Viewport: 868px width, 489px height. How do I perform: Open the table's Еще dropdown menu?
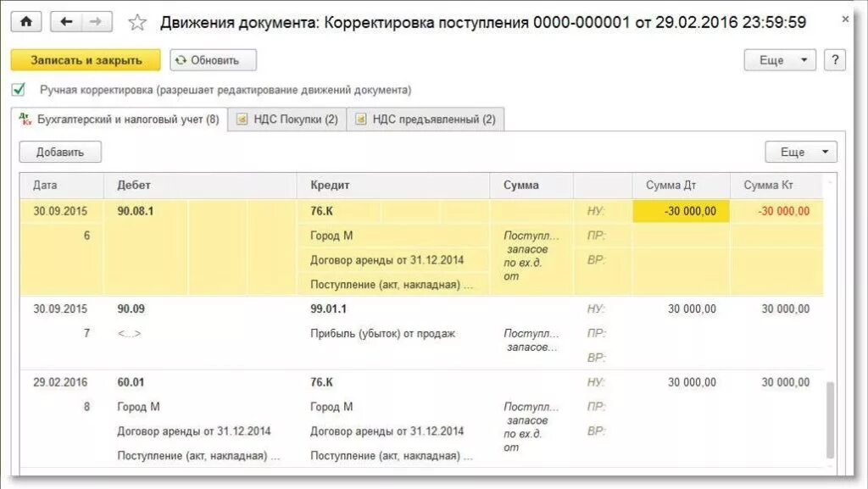coord(801,152)
